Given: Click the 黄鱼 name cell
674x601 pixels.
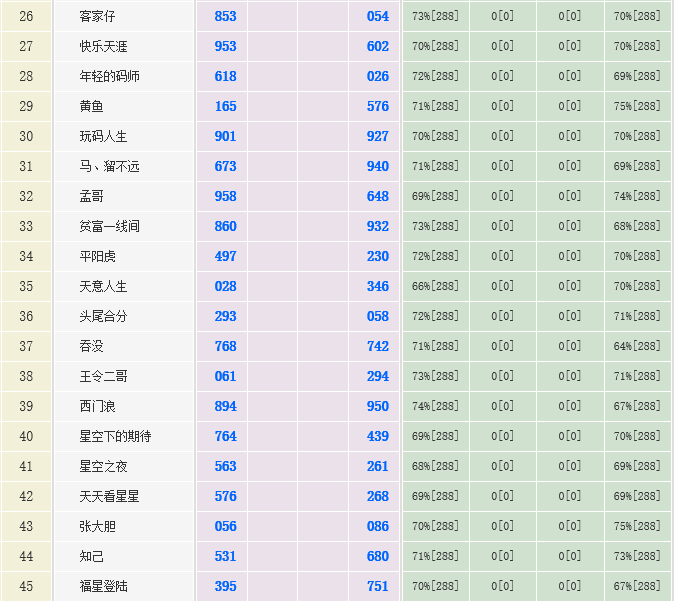Looking at the screenshot, I should point(91,106).
